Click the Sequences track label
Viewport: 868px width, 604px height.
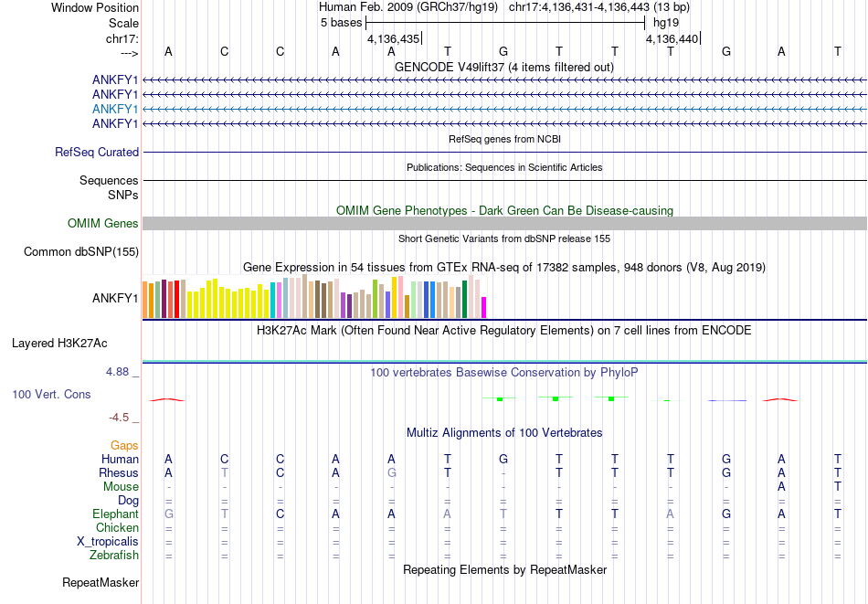(x=109, y=181)
